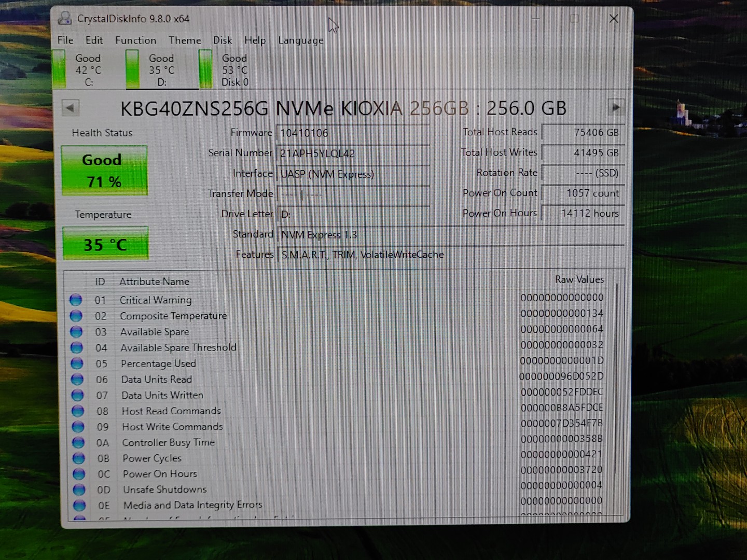This screenshot has height=560, width=747.
Task: Click the blue status icon for Critical Warning
Action: pyautogui.click(x=76, y=300)
